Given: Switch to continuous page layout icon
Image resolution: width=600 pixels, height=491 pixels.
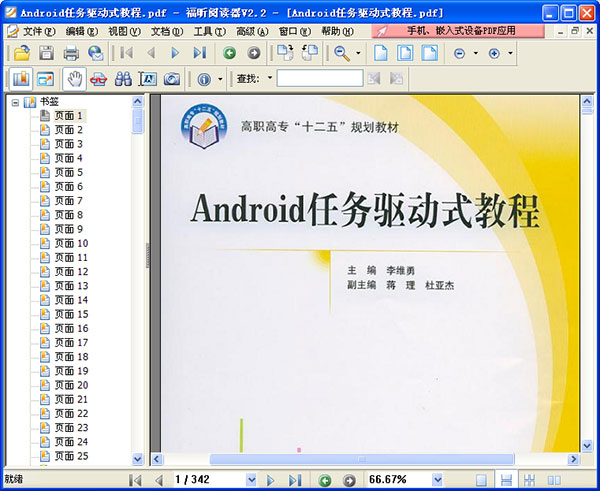Looking at the screenshot, I should (x=506, y=480).
